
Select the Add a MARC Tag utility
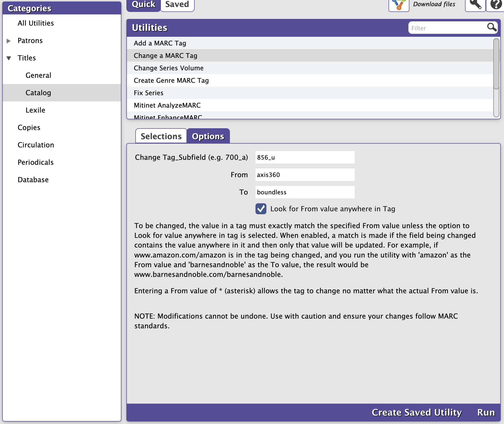click(160, 43)
